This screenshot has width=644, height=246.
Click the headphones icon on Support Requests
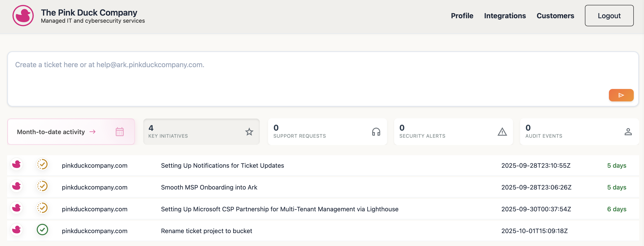tap(376, 132)
